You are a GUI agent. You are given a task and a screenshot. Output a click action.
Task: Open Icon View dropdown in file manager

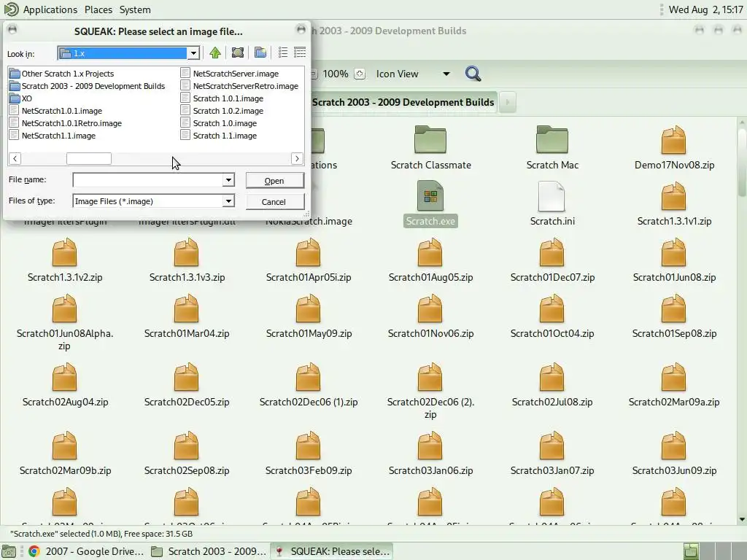click(x=413, y=74)
